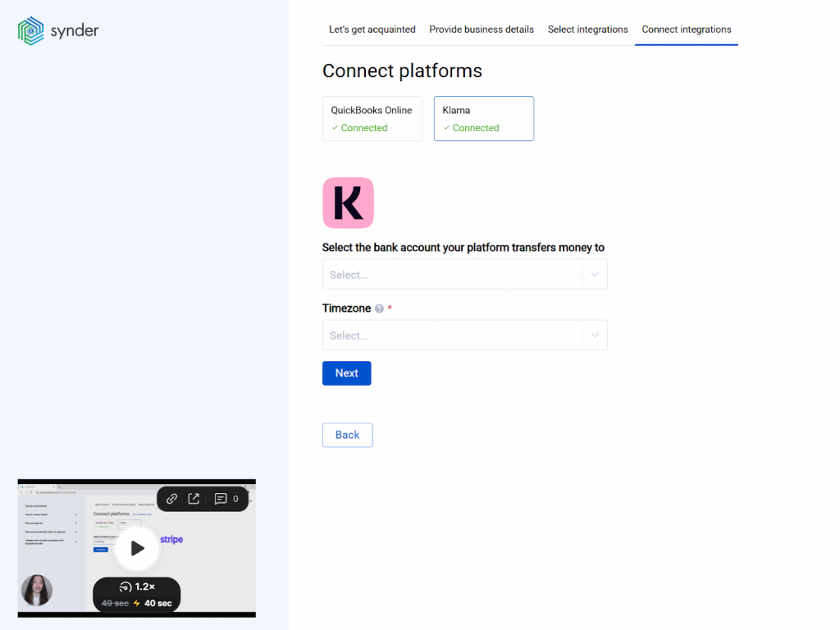Select the QuickBooks Online platform card

[372, 119]
